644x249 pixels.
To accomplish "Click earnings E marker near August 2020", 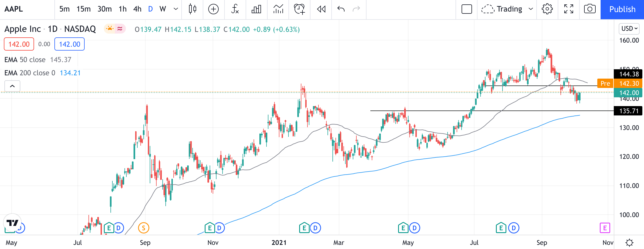I will point(109,228).
